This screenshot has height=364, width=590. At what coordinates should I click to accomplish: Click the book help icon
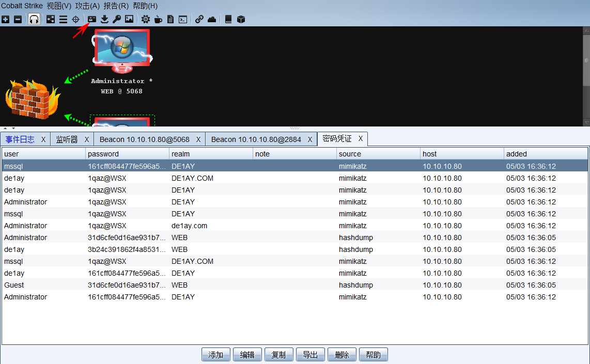tap(228, 20)
